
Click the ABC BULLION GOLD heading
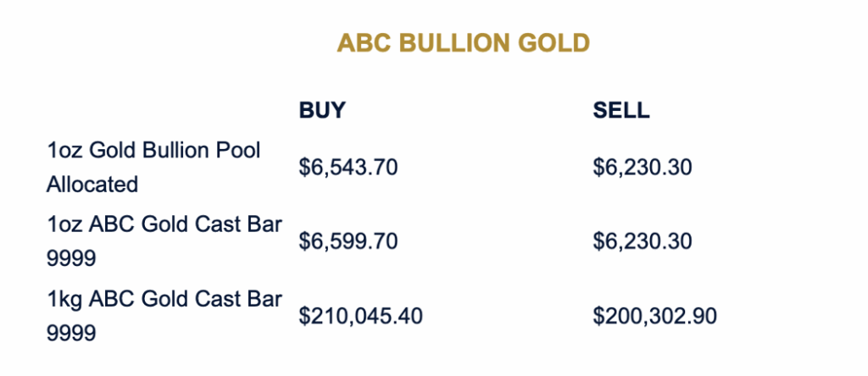click(x=463, y=43)
